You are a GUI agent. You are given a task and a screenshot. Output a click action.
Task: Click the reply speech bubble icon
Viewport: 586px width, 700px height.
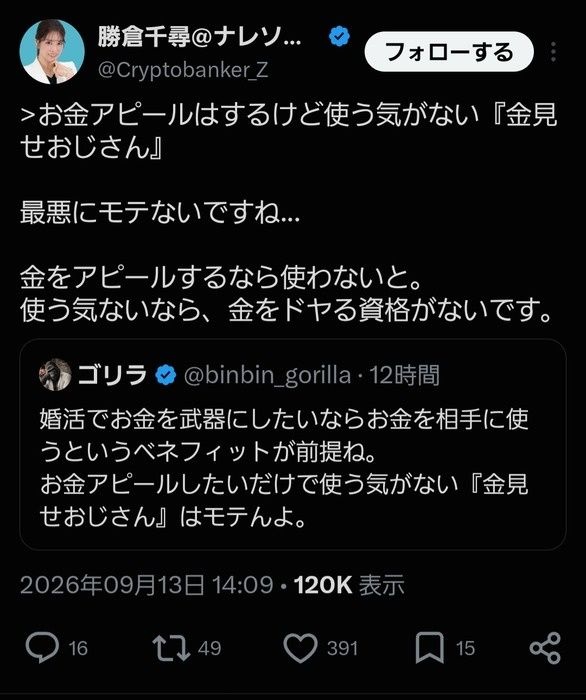coord(42,647)
